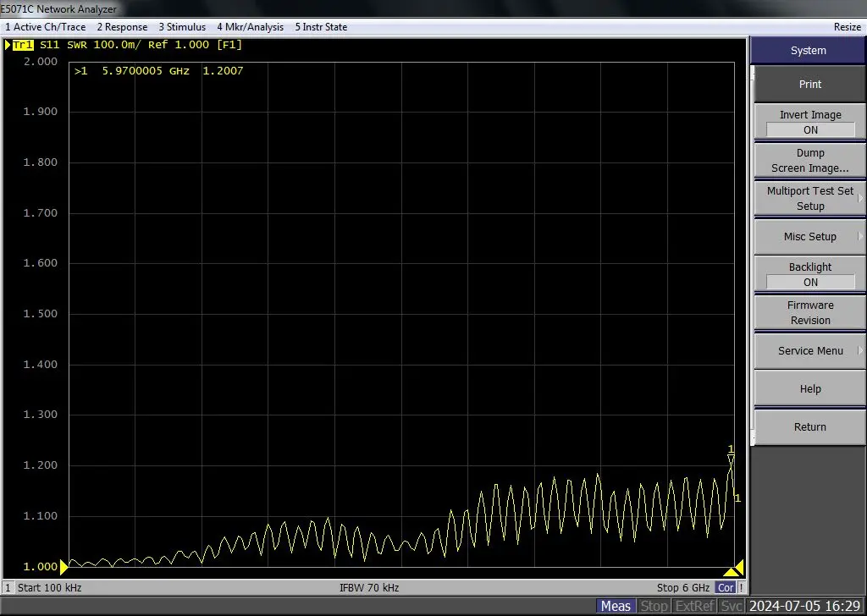This screenshot has width=867, height=616.
Task: Click the yellow reference marker on left axis
Action: 64,567
